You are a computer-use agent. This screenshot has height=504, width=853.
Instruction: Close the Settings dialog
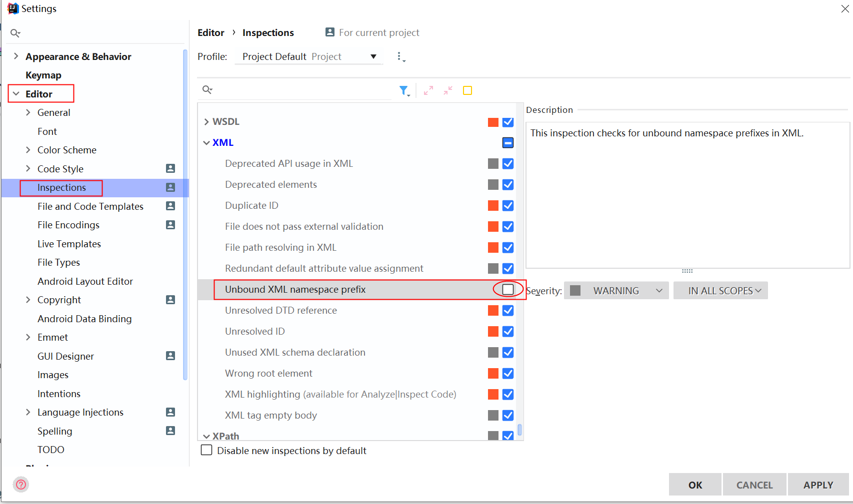tap(845, 8)
